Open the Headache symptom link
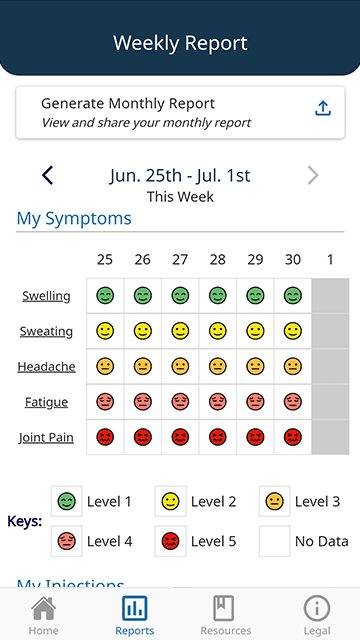360x640 pixels. [x=46, y=367]
